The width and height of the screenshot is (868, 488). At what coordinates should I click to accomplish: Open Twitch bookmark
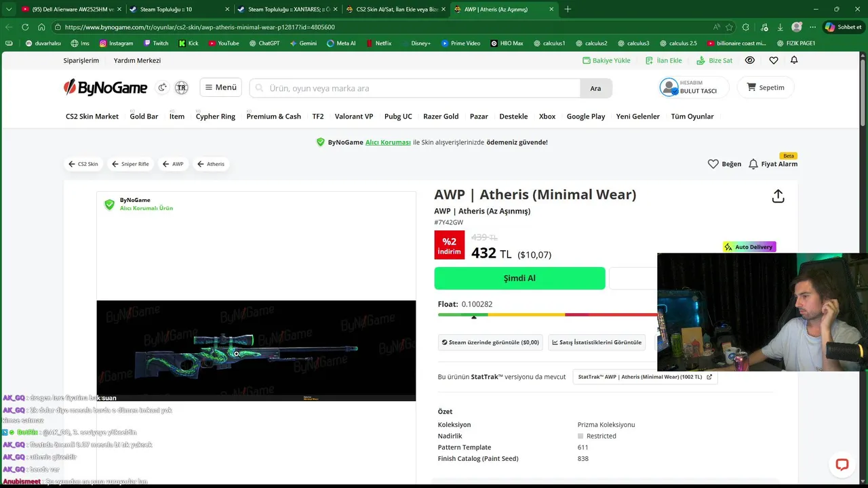tap(156, 43)
